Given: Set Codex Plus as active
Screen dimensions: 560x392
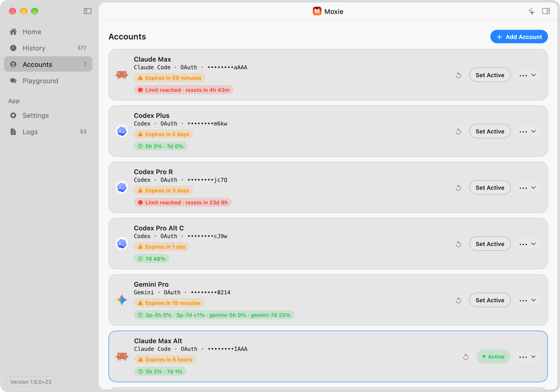Looking at the screenshot, I should click(x=490, y=131).
